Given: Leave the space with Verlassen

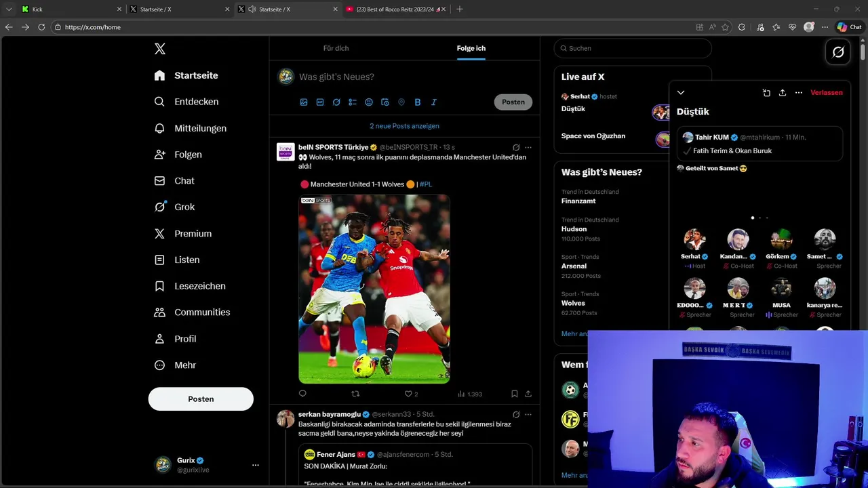Looking at the screenshot, I should click(x=827, y=93).
